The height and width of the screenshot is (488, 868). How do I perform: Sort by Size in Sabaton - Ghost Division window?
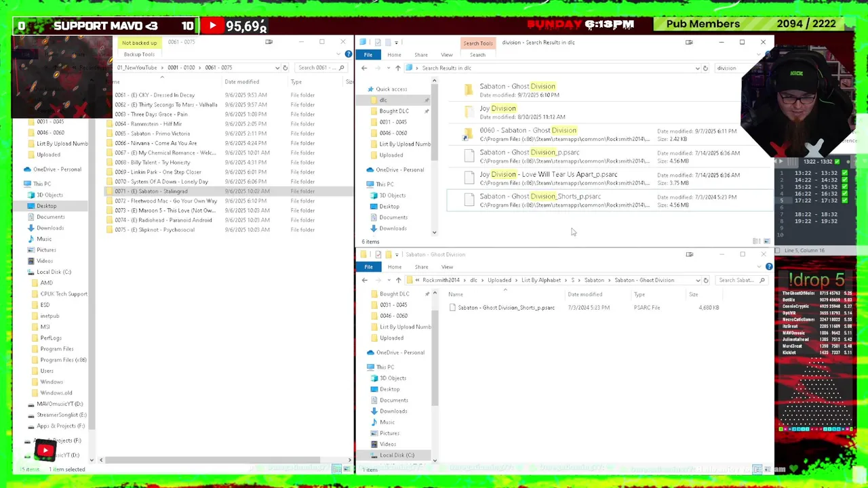tap(694, 294)
